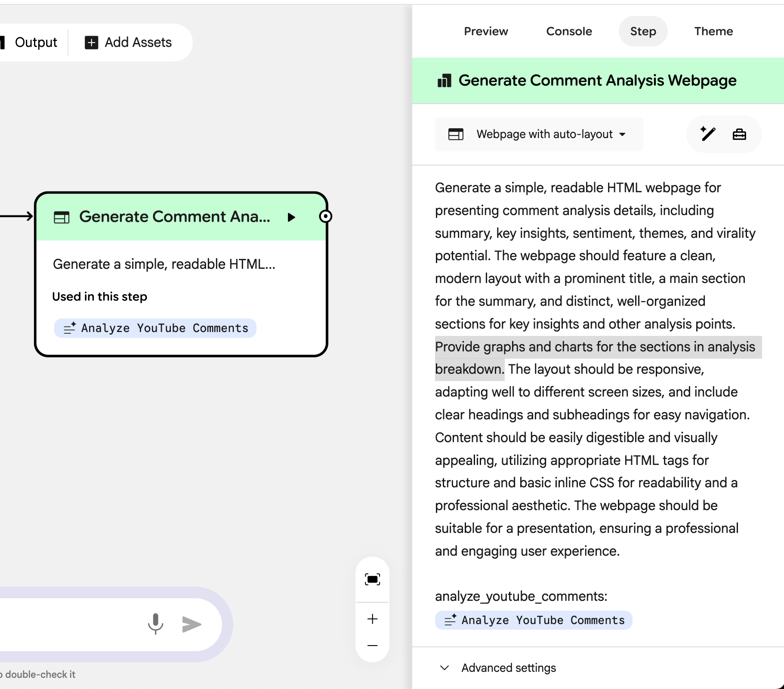784x689 pixels.
Task: Open the Theme tab
Action: (x=713, y=31)
